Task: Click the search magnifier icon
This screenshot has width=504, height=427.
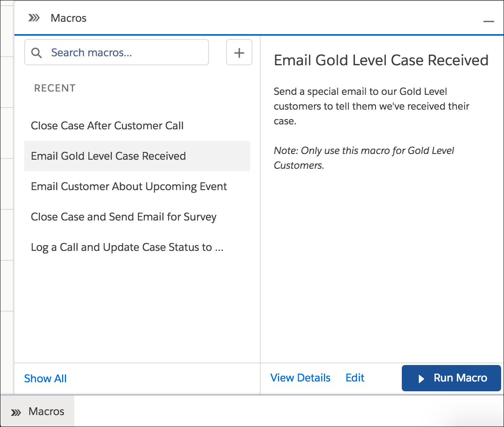Action: [36, 53]
